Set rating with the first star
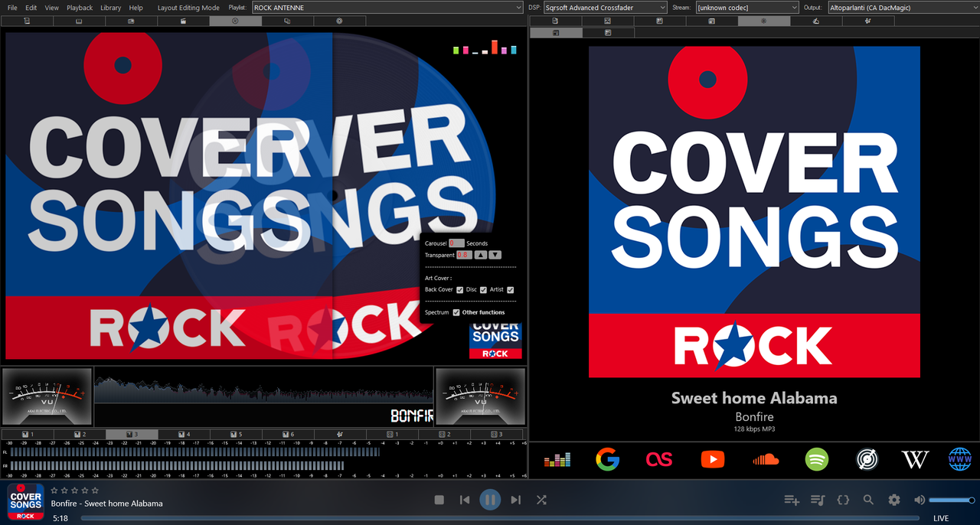Viewport: 980px width, 525px height. (54, 491)
